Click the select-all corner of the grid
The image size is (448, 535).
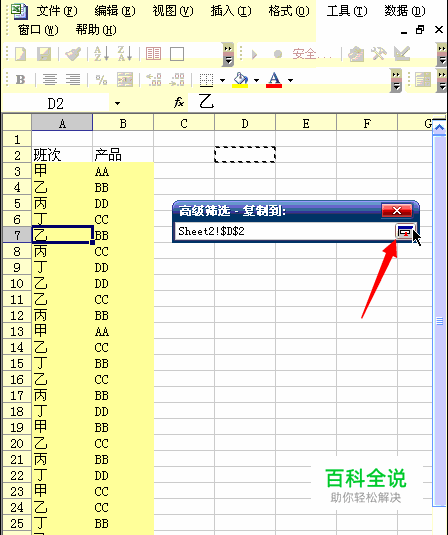17,123
